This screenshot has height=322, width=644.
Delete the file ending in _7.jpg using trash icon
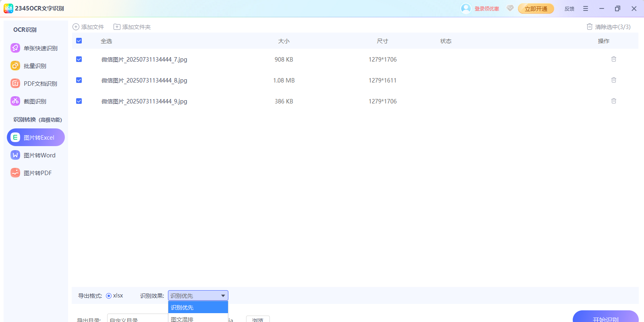tap(613, 59)
